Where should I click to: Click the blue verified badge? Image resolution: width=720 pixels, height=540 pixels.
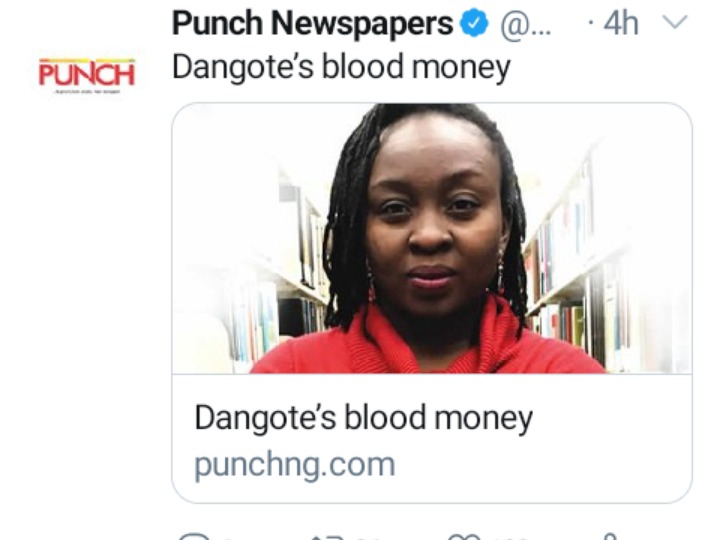[474, 23]
